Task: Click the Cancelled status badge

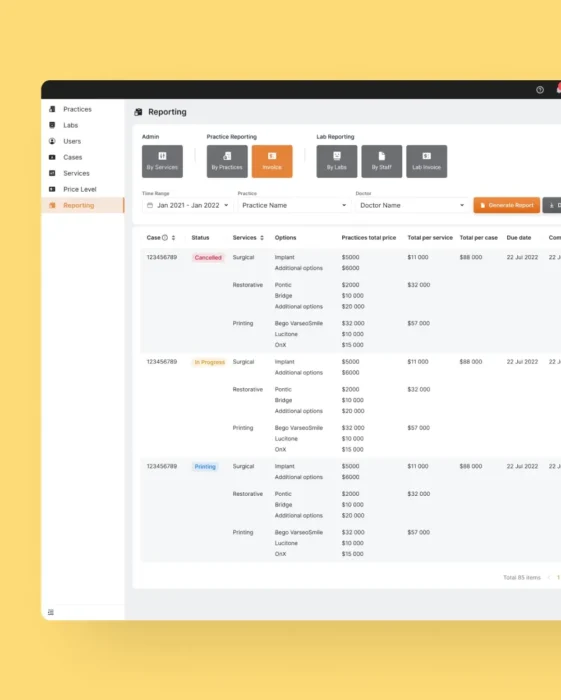Action: pyautogui.click(x=208, y=258)
